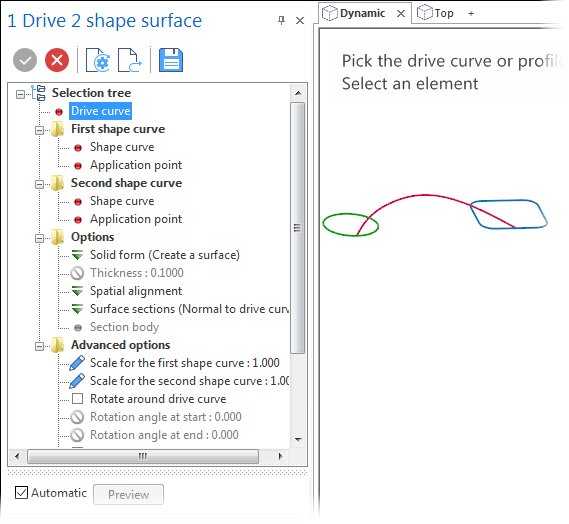Enable Rotate around drive curve checkbox

coord(77,399)
